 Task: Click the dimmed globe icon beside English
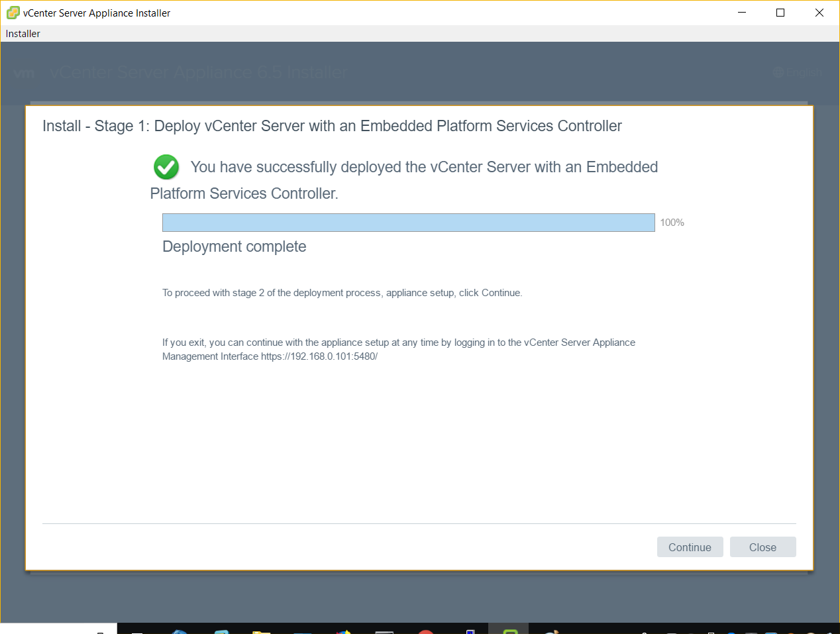[778, 72]
